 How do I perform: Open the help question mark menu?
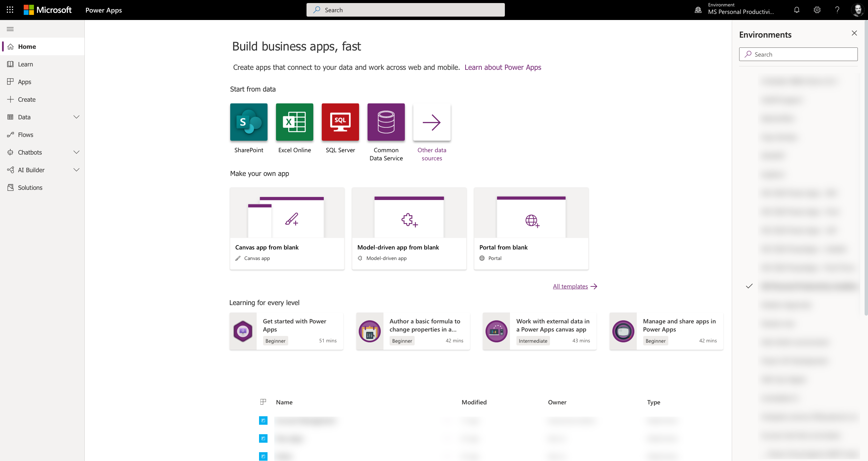(837, 10)
